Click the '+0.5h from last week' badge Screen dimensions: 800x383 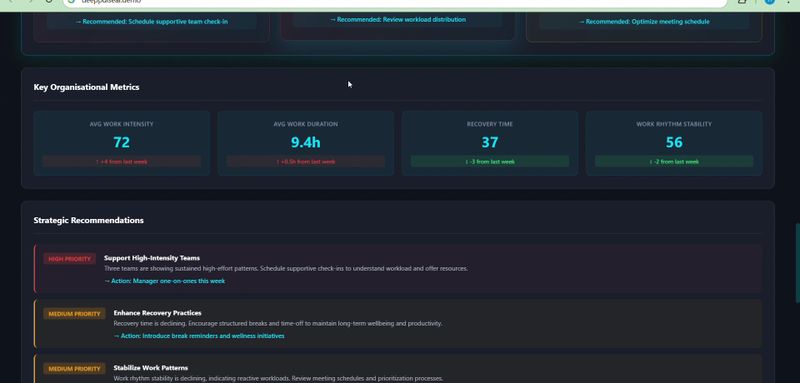pyautogui.click(x=306, y=161)
